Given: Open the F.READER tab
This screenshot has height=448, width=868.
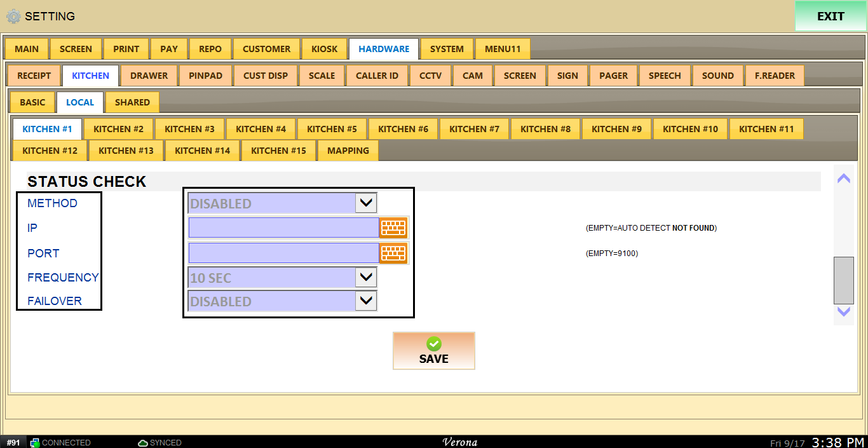Looking at the screenshot, I should [775, 76].
